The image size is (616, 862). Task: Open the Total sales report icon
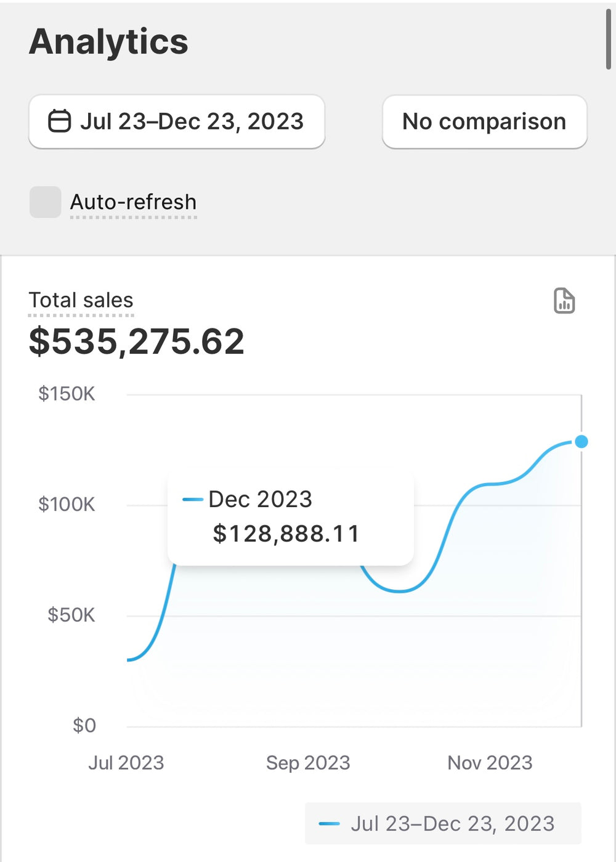(564, 301)
